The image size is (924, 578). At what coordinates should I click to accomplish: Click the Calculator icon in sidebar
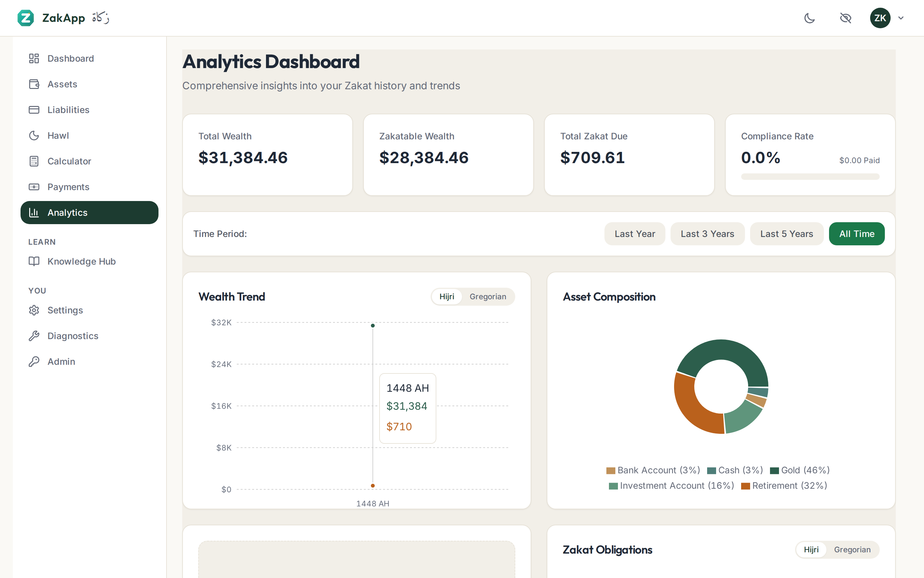(34, 161)
